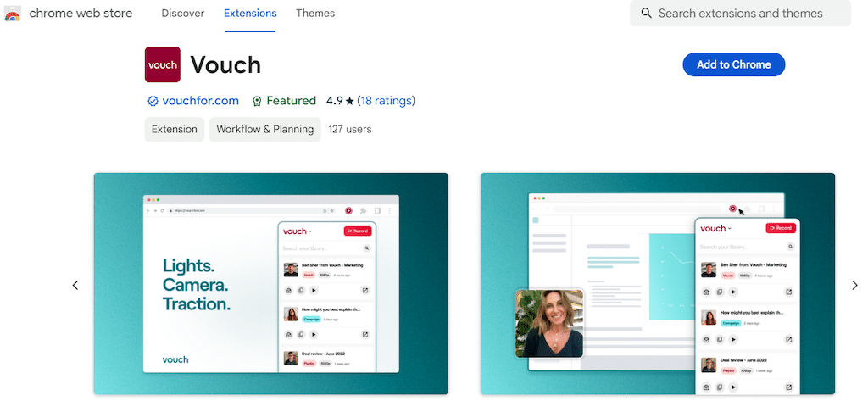Click the 4.9 star rating
The height and width of the screenshot is (412, 868).
pyautogui.click(x=340, y=101)
